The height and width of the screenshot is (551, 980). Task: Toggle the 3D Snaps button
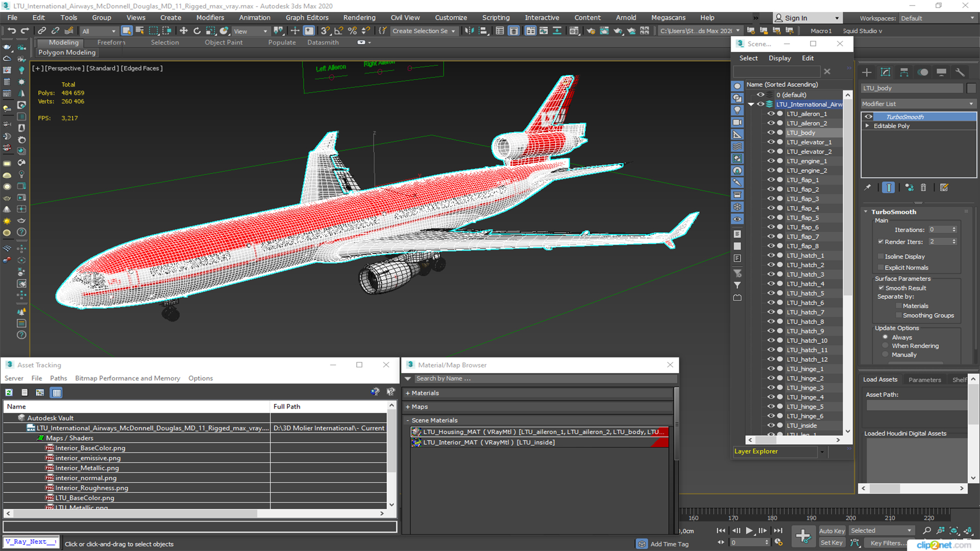[x=325, y=31]
